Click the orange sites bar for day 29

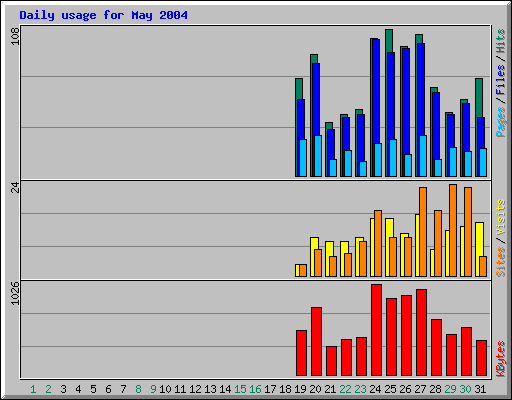[453, 230]
